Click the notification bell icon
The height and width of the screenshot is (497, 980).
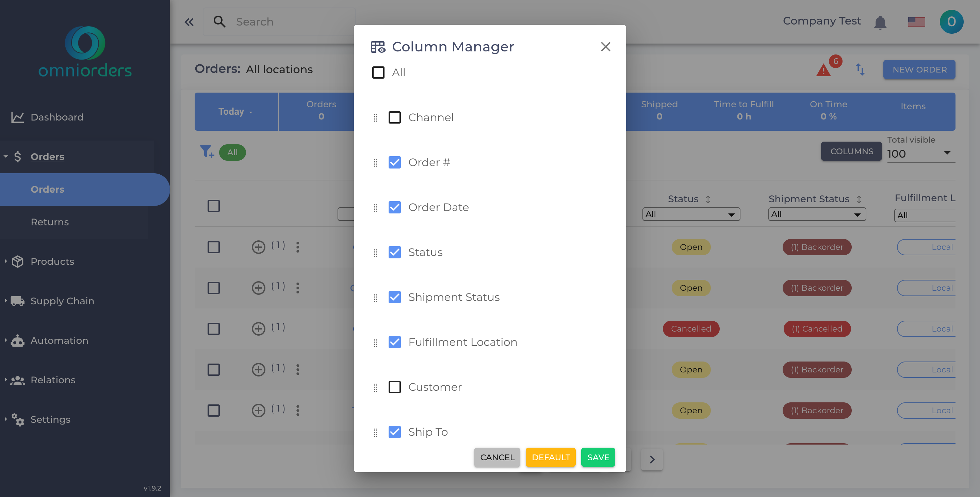pos(881,22)
